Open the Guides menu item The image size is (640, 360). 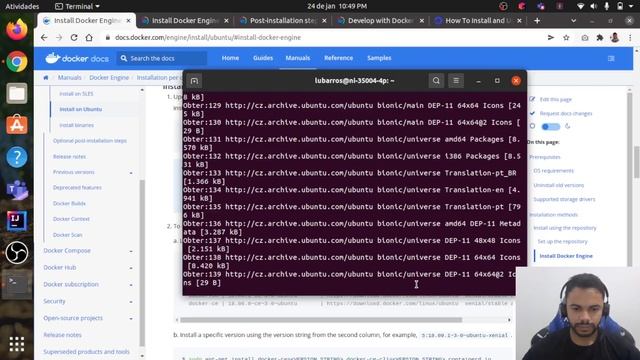point(263,58)
